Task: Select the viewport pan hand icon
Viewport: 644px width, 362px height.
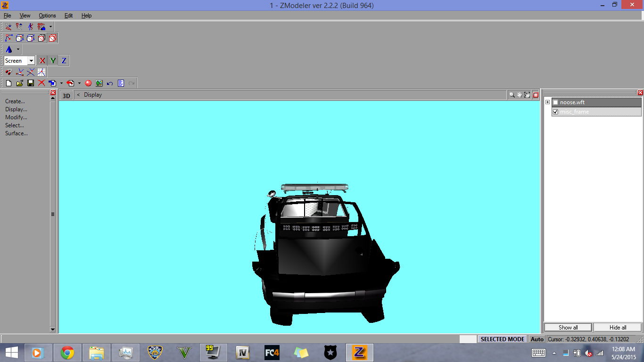Action: tap(520, 95)
